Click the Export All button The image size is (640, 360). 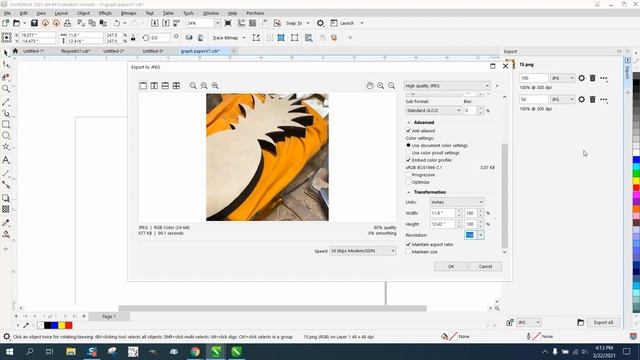[x=603, y=322]
